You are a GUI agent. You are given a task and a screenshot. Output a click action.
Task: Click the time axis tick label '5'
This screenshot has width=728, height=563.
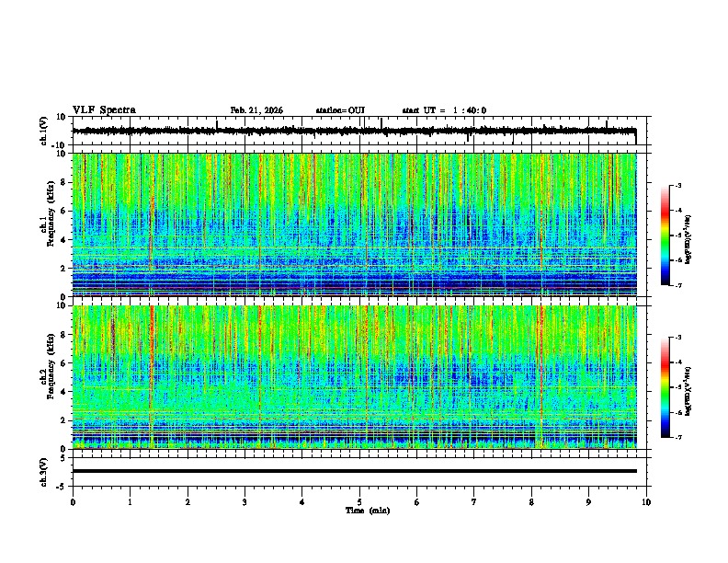point(359,502)
